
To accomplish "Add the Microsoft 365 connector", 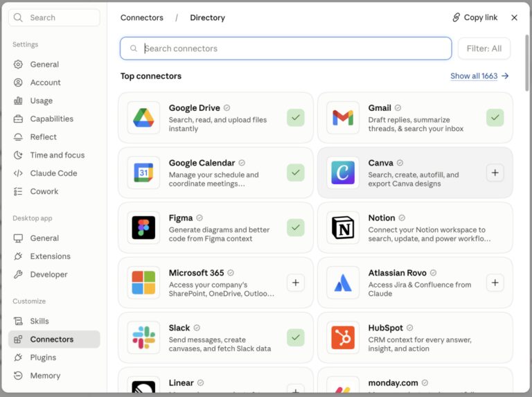I will pyautogui.click(x=296, y=283).
